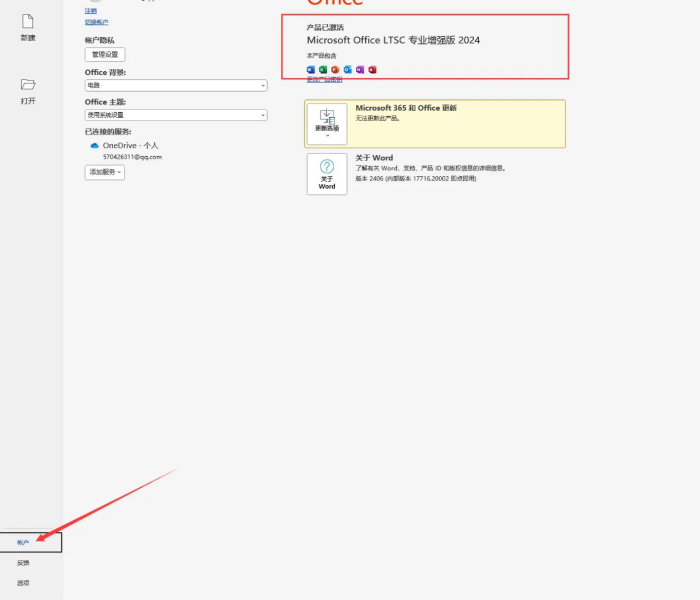Select the Excel product icon
700x600 pixels.
(323, 69)
